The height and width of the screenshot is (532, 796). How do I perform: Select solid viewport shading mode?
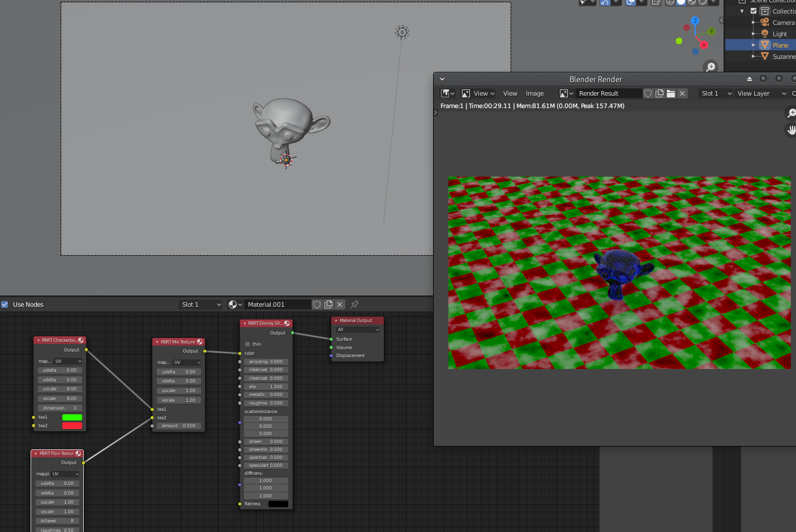(x=681, y=2)
